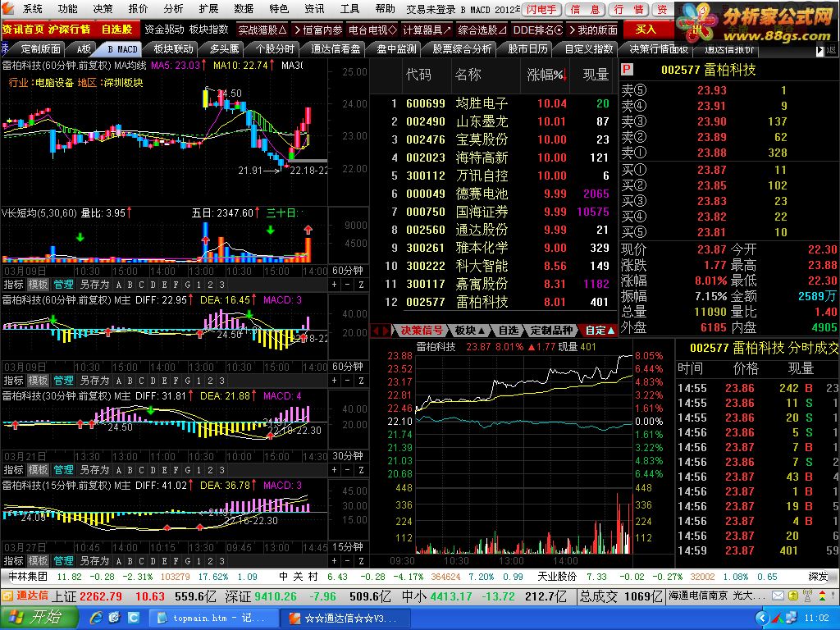Open the 工具 menu
The image size is (840, 630).
tap(349, 8)
